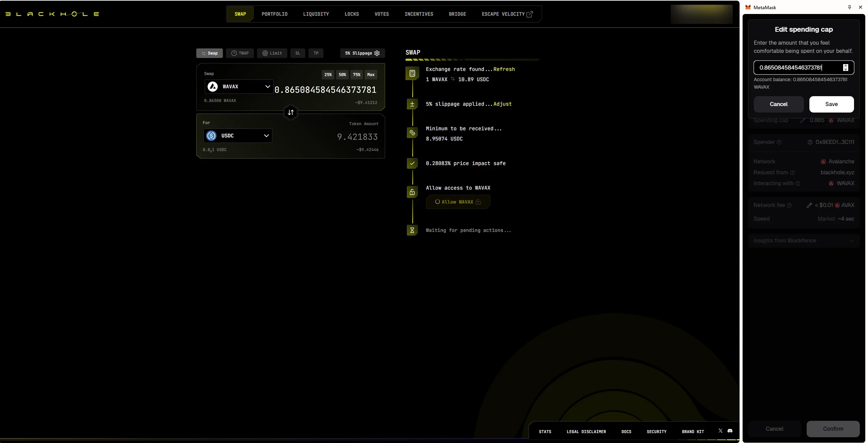
Task: Click the rate direction arrows between WAVAX and USDC
Action: (453, 79)
